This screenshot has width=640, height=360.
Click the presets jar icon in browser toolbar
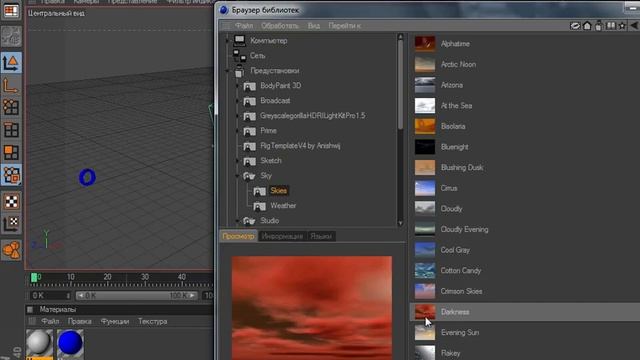598,26
